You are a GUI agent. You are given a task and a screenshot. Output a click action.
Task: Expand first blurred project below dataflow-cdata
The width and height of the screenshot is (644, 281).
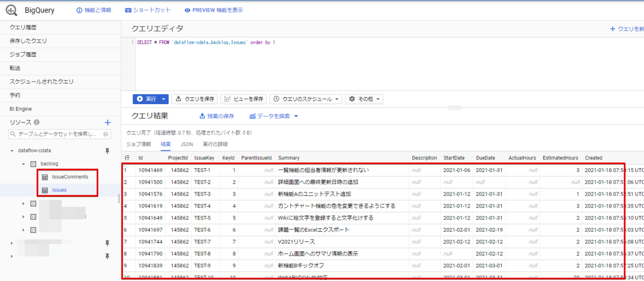12,243
